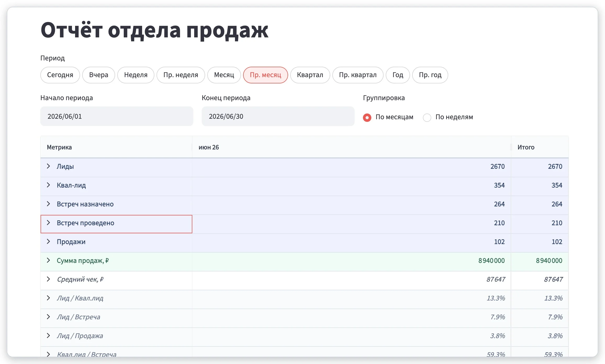605x364 pixels.
Task: Click the Встреч проведено row label
Action: [x=86, y=223]
